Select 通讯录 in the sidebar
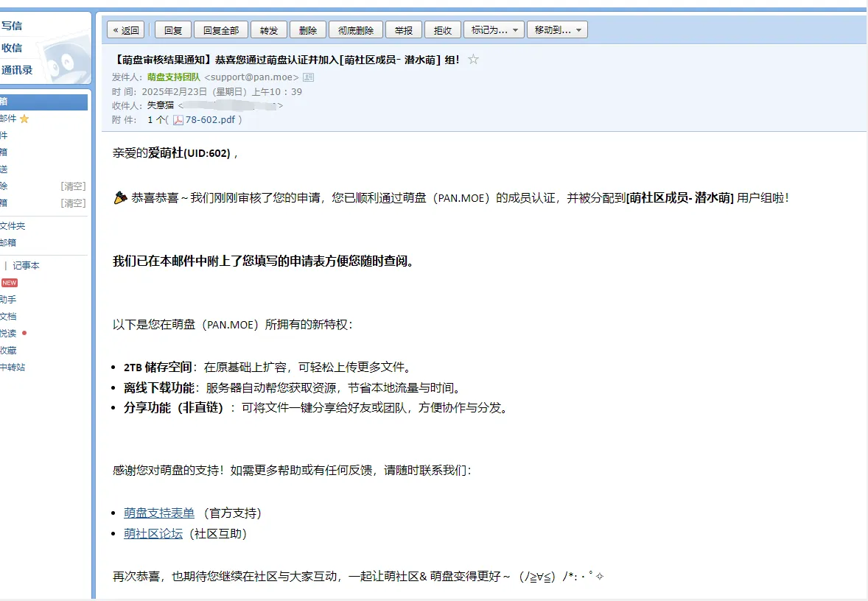This screenshot has width=868, height=601. 17,71
